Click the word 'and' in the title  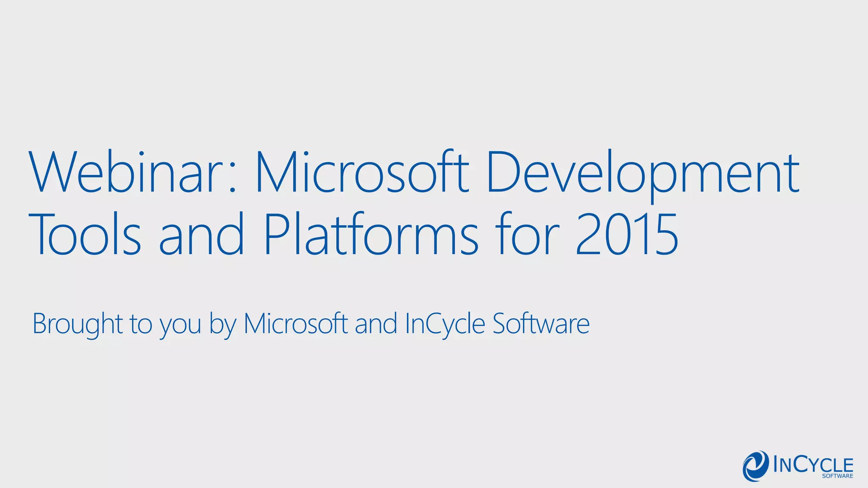point(202,235)
